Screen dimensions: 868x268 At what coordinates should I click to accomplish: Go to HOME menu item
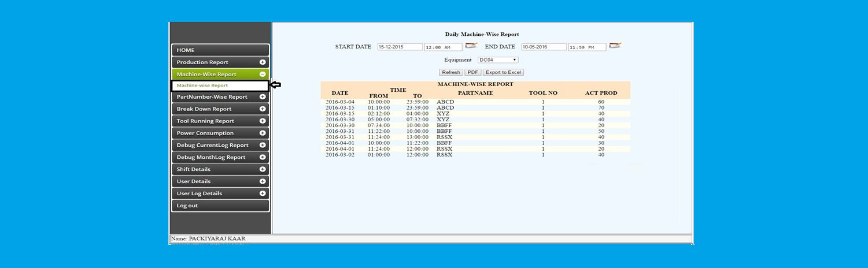(x=220, y=50)
